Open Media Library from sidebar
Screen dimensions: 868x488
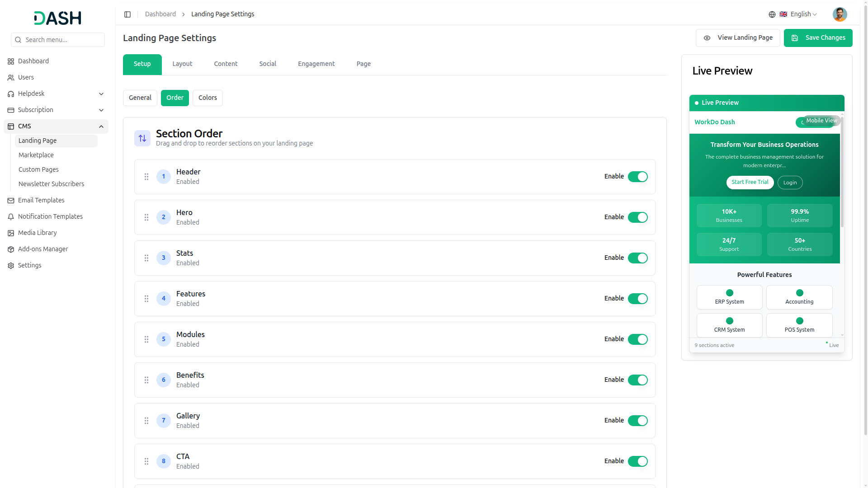coord(38,233)
